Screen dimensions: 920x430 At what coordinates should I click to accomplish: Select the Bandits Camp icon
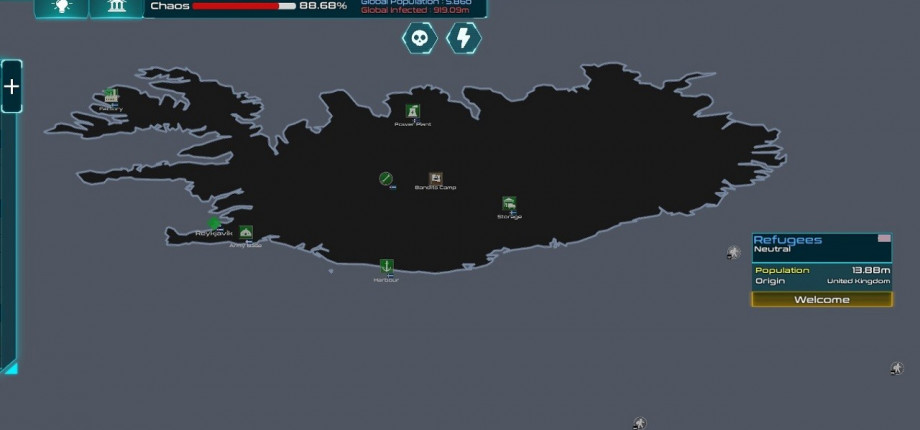(x=435, y=178)
